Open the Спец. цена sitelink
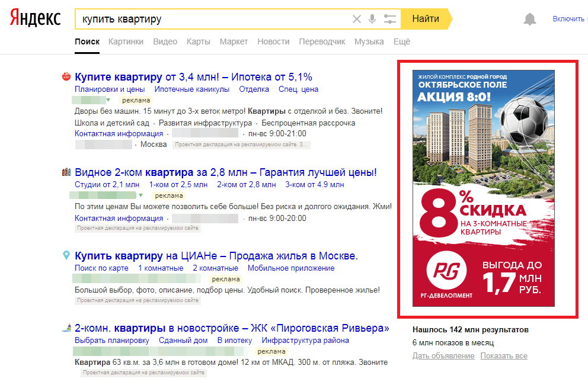The image size is (588, 385). pyautogui.click(x=299, y=89)
